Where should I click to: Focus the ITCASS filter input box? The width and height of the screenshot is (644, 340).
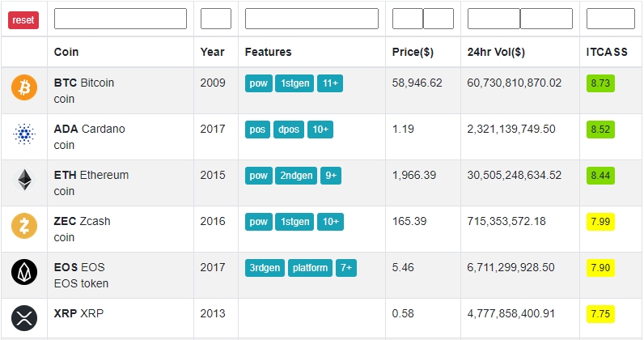pyautogui.click(x=610, y=19)
